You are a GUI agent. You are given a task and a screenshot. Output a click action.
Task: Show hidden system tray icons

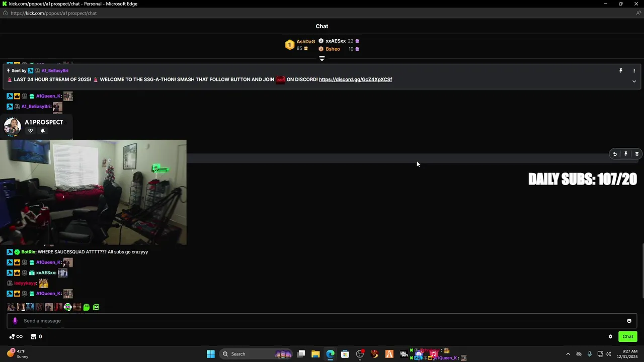coord(568,354)
